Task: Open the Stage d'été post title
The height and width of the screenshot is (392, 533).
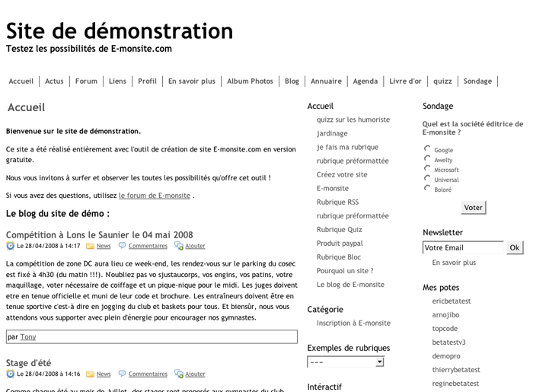Action: (28, 363)
